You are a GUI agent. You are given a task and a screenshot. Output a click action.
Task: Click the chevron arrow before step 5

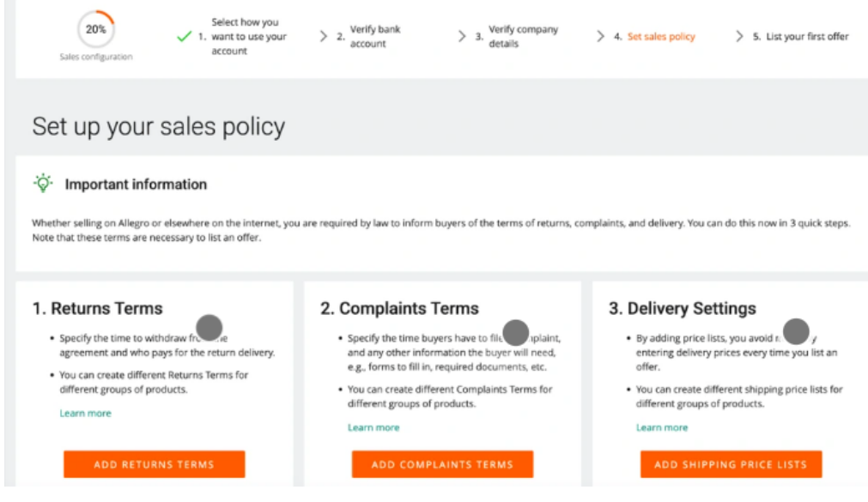[739, 37]
